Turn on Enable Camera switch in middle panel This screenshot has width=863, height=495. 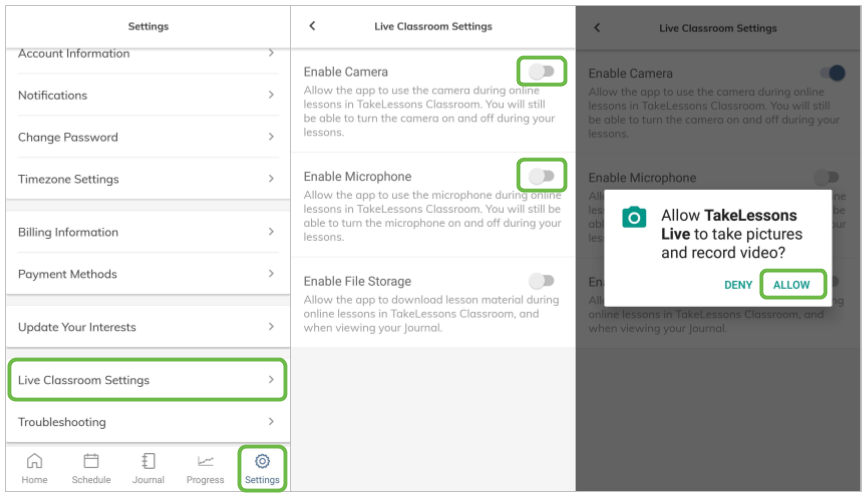click(542, 71)
